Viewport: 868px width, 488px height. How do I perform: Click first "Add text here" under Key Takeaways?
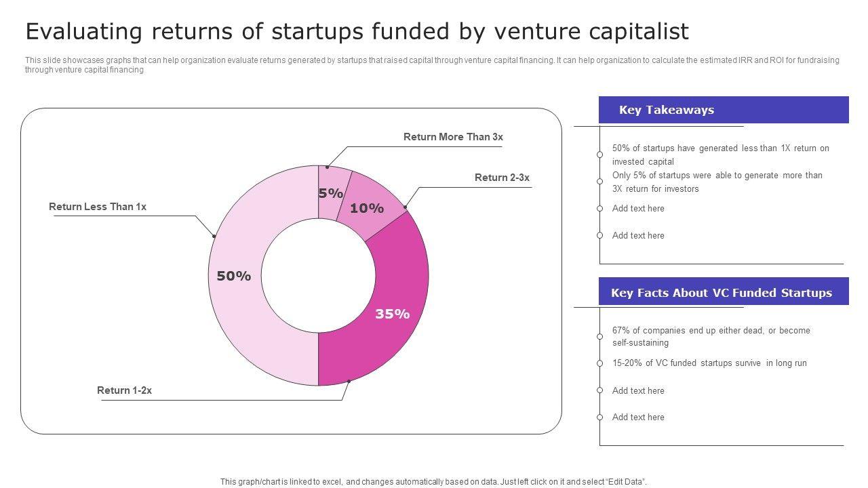pos(638,209)
